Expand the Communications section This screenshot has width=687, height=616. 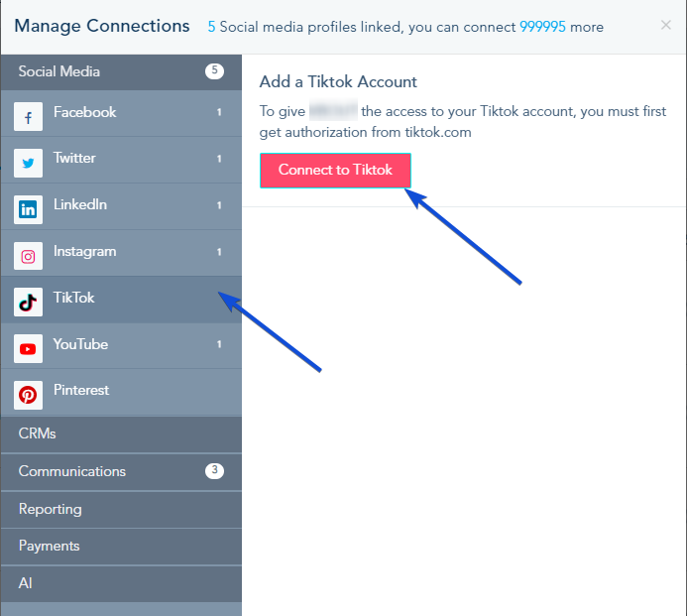[x=121, y=472]
